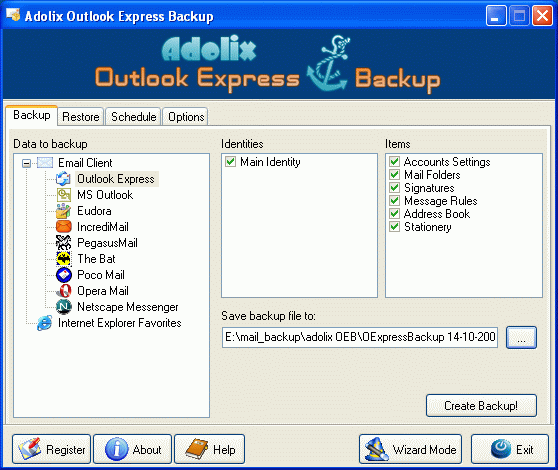Click the Create Backup! button
558x470 pixels.
(x=481, y=406)
